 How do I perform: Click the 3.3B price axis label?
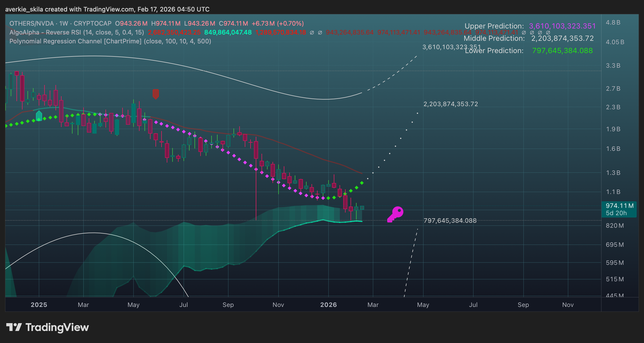pos(613,66)
